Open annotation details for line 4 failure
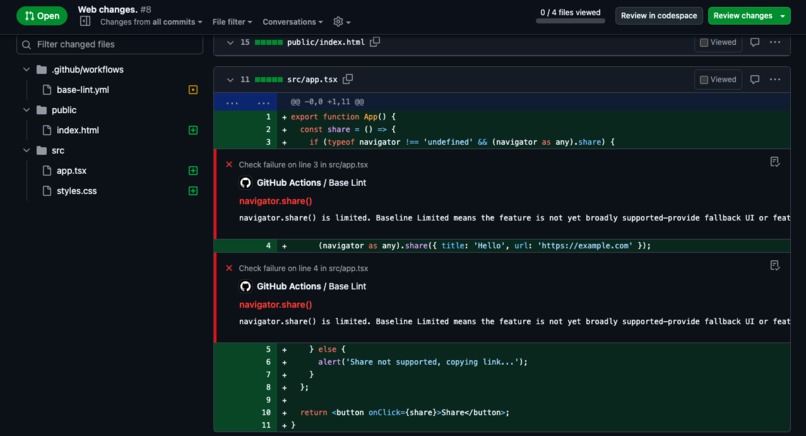 pos(775,265)
